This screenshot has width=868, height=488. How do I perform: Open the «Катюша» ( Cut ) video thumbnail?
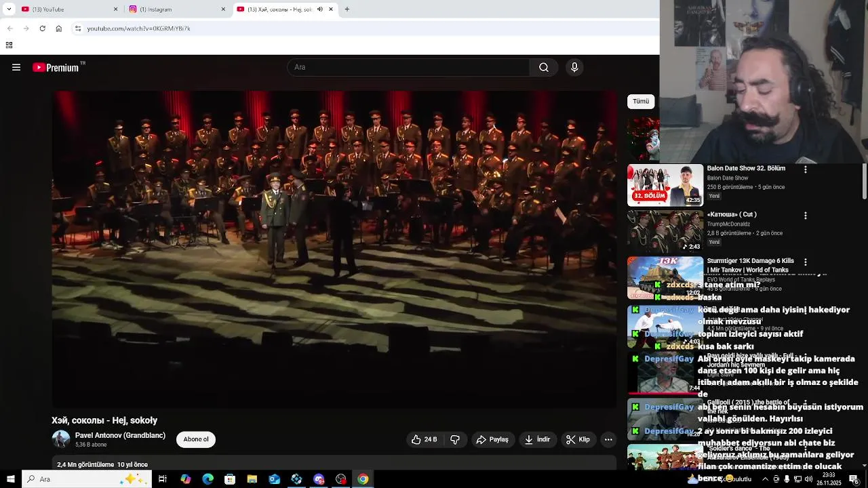[665, 231]
